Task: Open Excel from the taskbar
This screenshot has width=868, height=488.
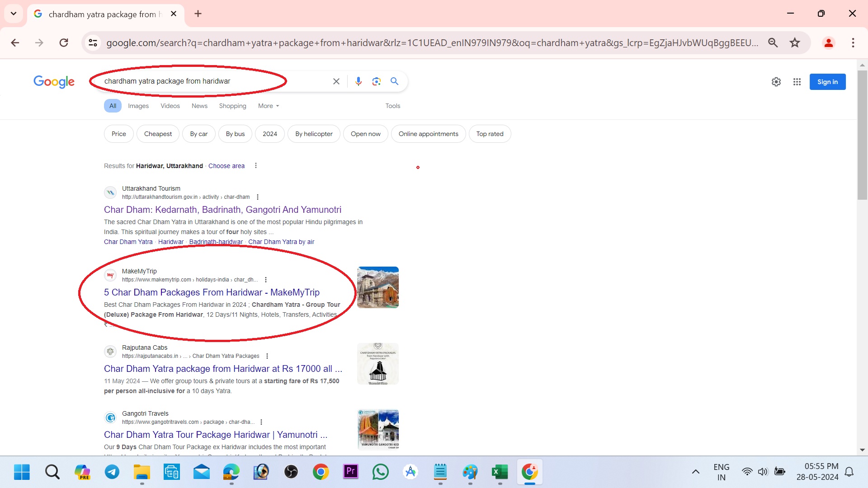Action: point(500,472)
